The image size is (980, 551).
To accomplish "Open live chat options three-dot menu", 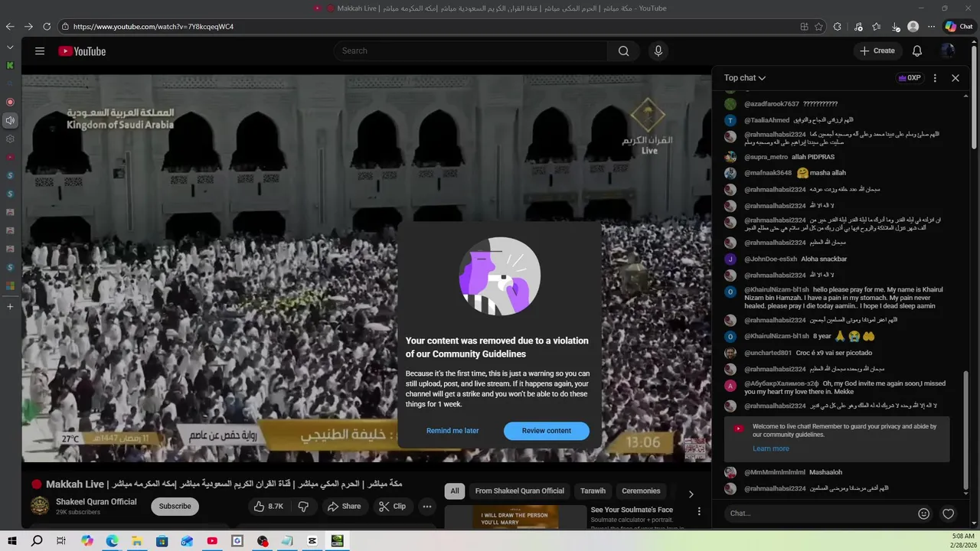I will coord(935,78).
